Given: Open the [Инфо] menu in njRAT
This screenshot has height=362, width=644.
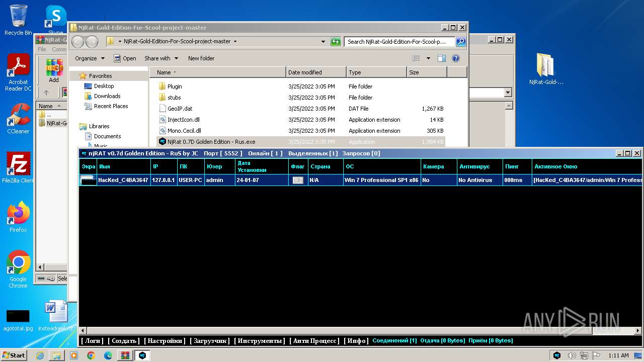Looking at the screenshot, I should [x=356, y=341].
